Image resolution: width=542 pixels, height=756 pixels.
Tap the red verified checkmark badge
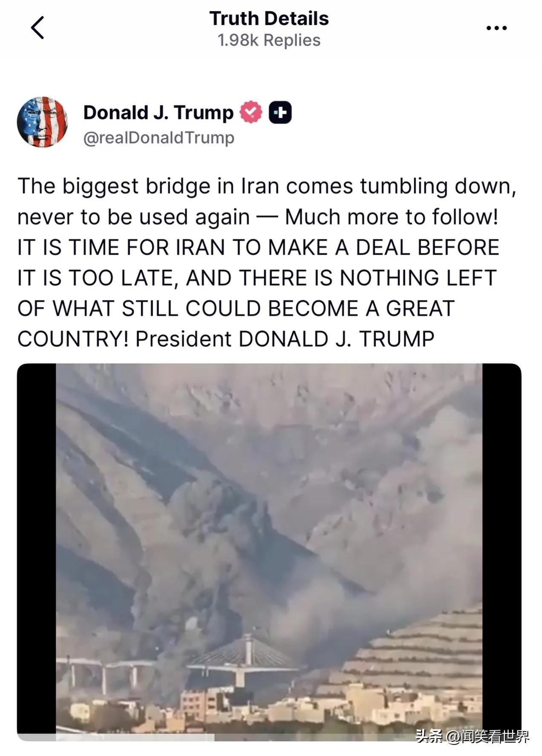coord(251,112)
